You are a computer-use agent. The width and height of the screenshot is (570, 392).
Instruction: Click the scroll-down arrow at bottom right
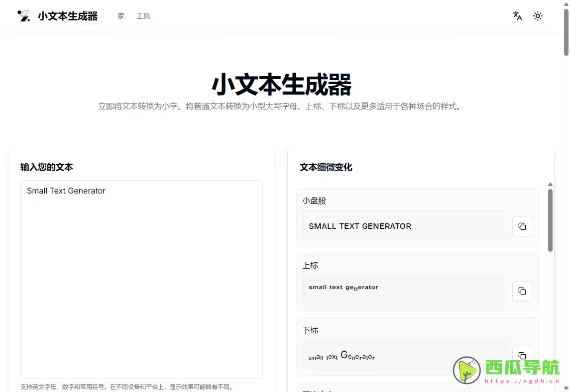pyautogui.click(x=566, y=388)
